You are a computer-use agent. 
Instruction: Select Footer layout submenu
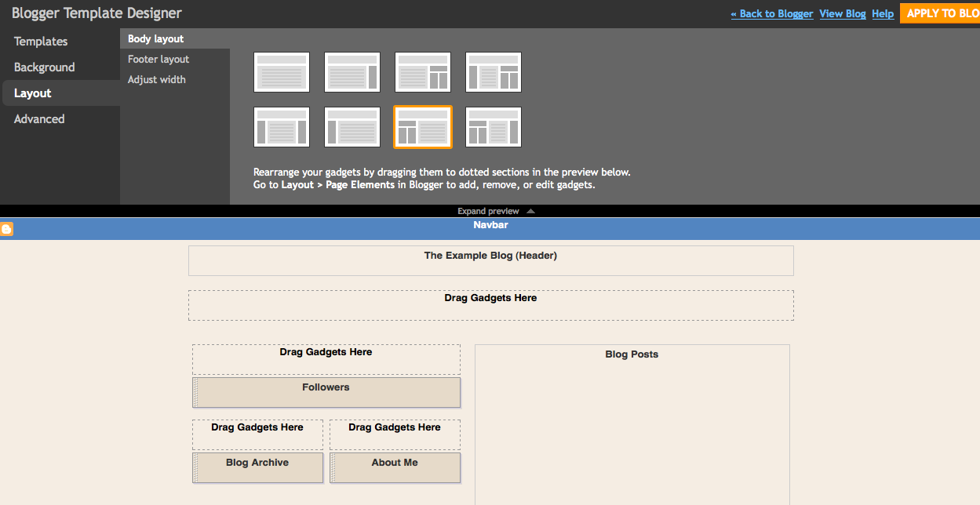click(158, 60)
